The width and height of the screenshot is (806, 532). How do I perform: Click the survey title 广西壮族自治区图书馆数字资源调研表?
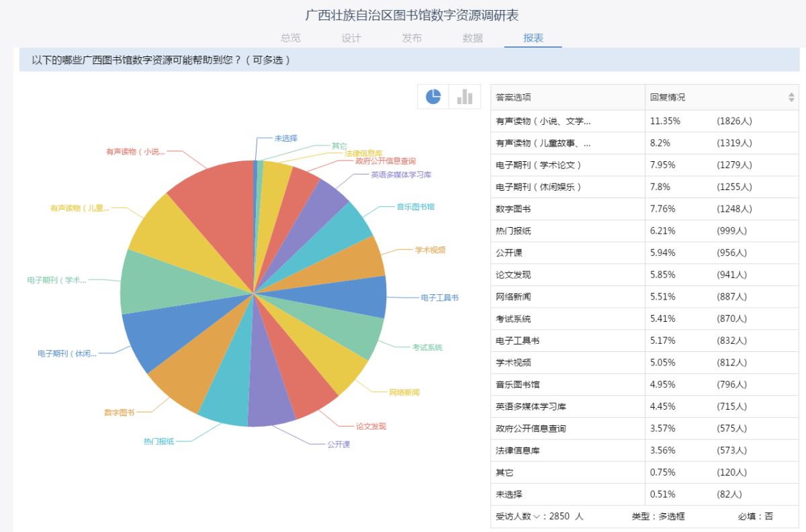pos(412,15)
